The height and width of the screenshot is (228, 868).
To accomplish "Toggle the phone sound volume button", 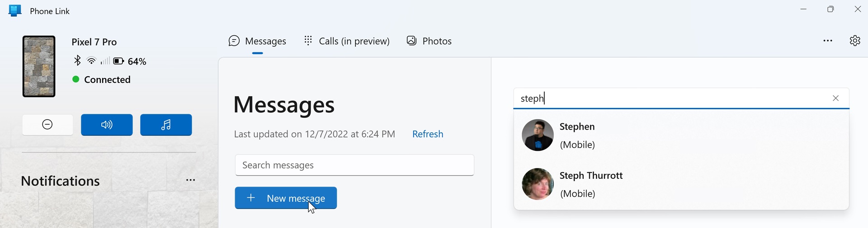I will point(107,125).
